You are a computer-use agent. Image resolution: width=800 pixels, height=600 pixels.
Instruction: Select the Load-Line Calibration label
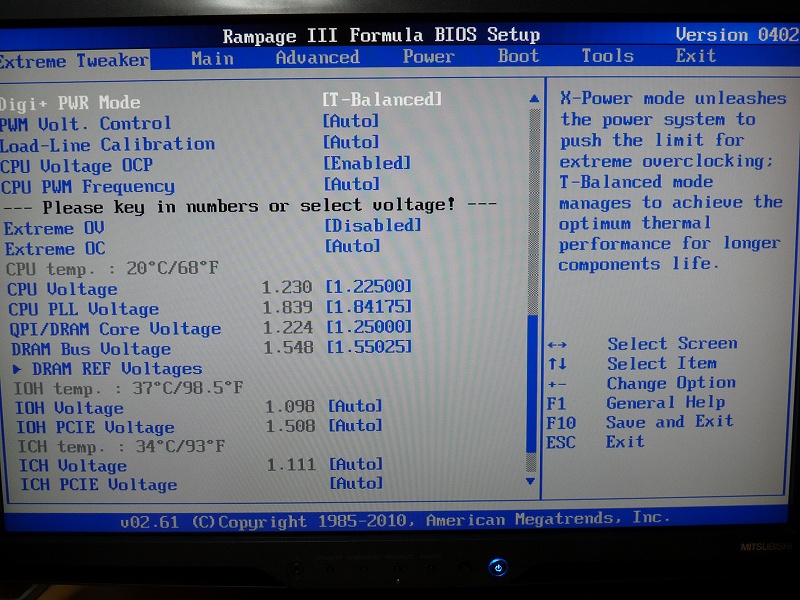pyautogui.click(x=107, y=145)
